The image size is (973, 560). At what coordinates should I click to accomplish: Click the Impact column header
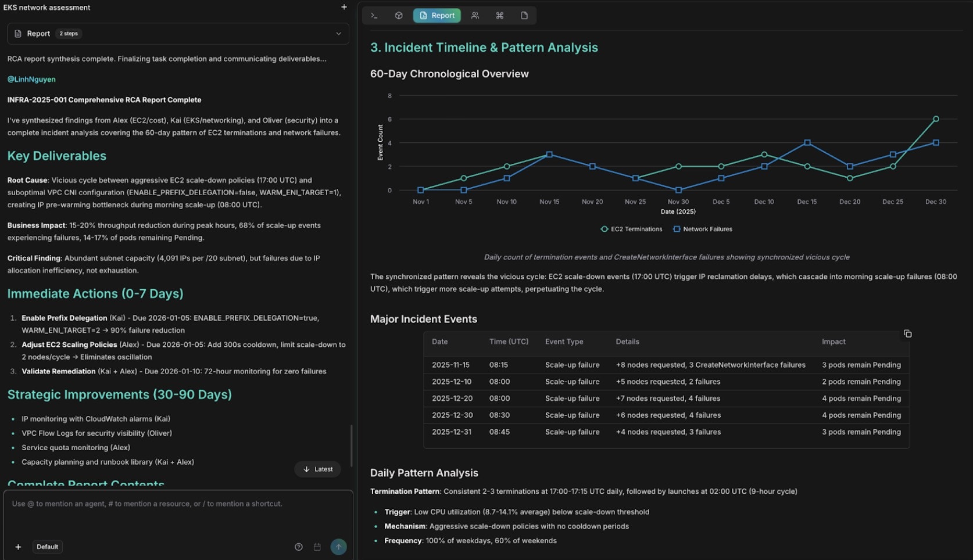[x=834, y=342]
